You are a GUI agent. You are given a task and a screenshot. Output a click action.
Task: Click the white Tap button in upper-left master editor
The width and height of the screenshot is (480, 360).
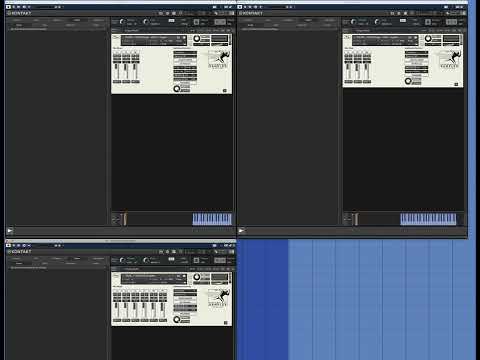point(171,21)
